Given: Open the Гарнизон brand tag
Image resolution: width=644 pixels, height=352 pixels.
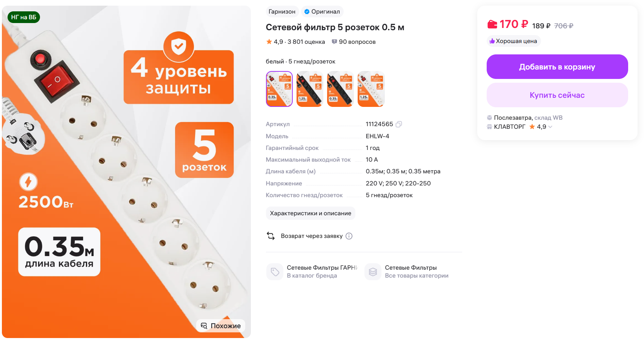Looking at the screenshot, I should 282,12.
